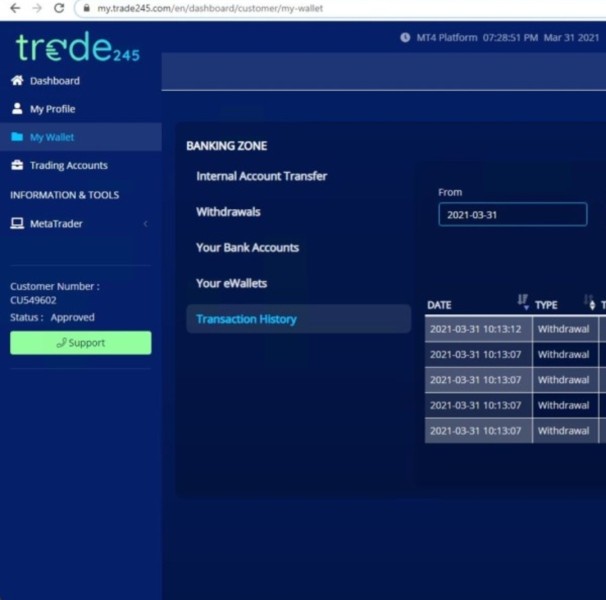Click Mar 31 2021 date text
The image size is (606, 600).
[x=571, y=38]
